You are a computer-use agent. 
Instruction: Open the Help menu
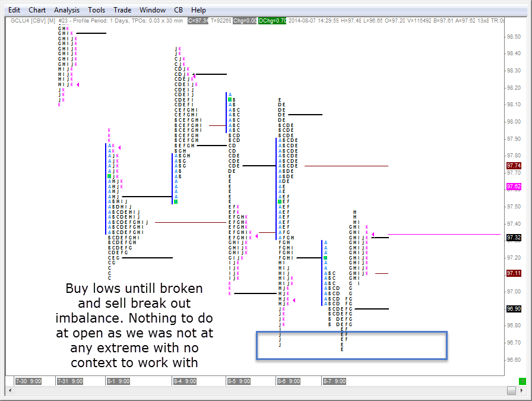coord(198,10)
